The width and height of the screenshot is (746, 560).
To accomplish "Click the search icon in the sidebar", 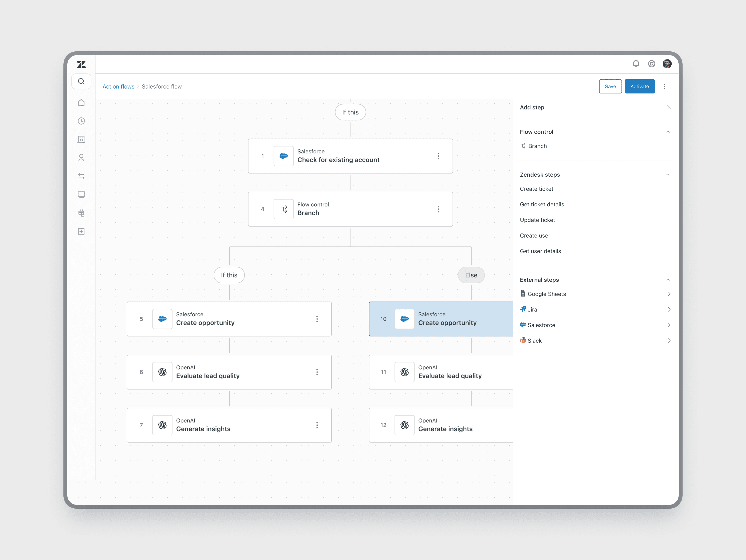I will pyautogui.click(x=81, y=81).
